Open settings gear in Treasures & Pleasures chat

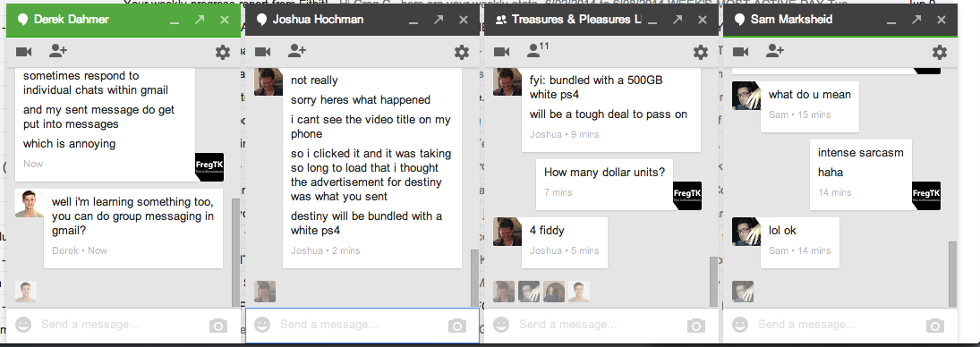pyautogui.click(x=701, y=52)
